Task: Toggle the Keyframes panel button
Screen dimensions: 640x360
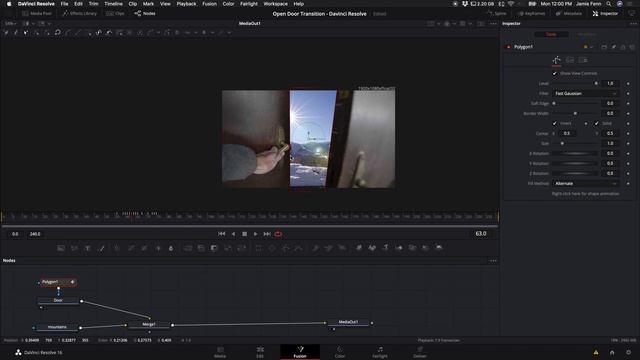Action: [531, 13]
